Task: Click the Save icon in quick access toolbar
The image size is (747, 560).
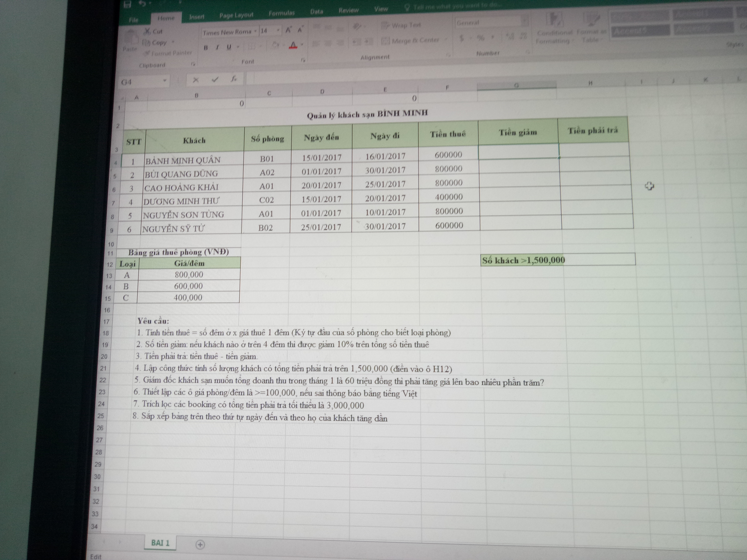Action: click(x=127, y=4)
